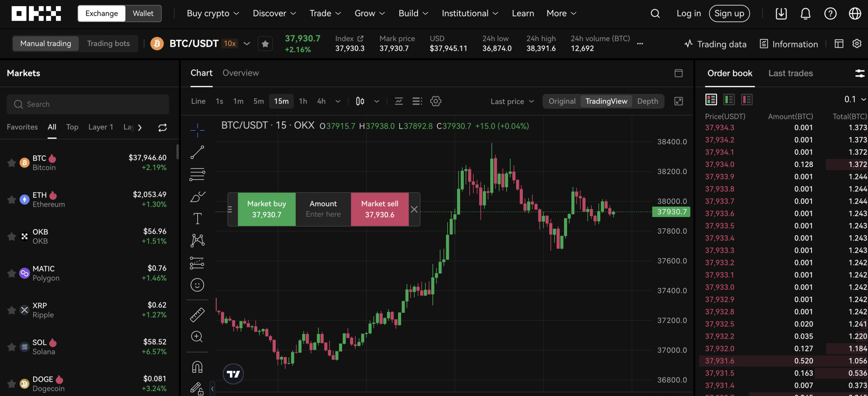Adjust the order book depth slider 0.1
This screenshot has height=396, width=868.
tap(854, 99)
